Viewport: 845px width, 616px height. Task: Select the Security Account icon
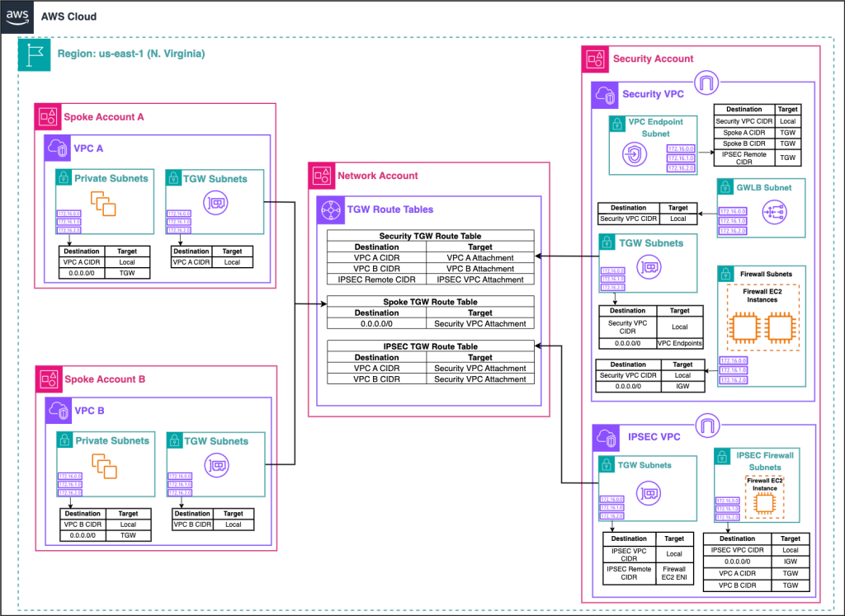click(594, 59)
